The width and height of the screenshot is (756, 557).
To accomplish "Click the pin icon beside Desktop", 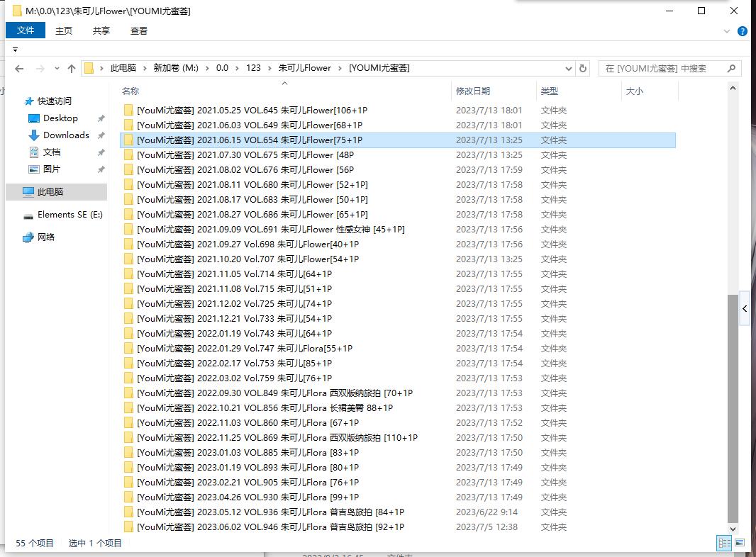I will pos(101,118).
